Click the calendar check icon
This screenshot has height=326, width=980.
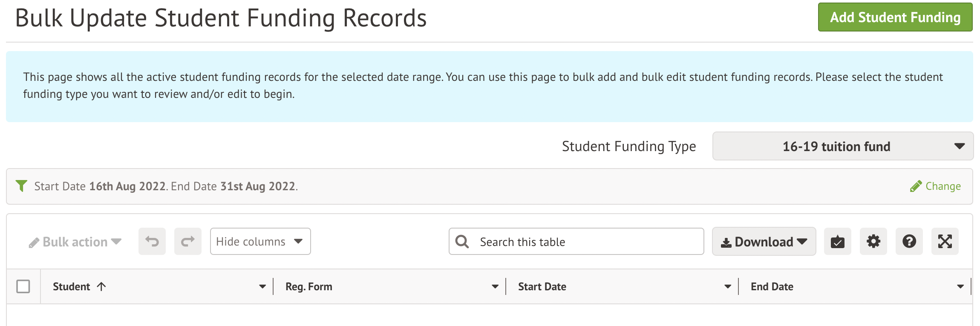point(837,241)
